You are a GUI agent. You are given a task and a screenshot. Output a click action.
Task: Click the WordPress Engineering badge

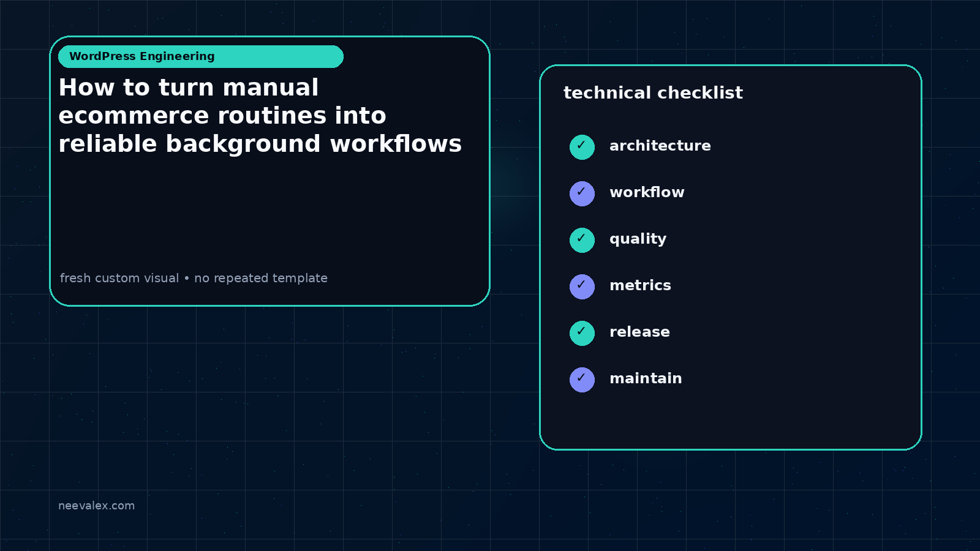[x=201, y=56]
